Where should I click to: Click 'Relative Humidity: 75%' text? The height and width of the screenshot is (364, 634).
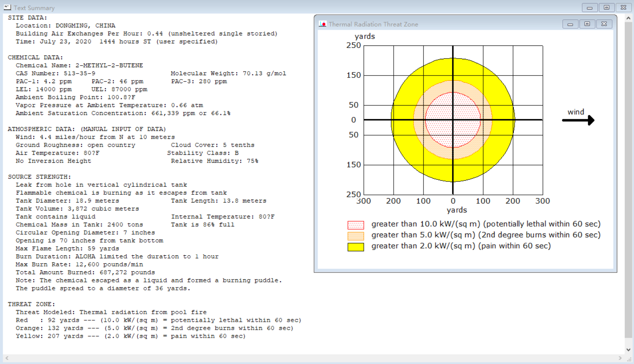[215, 161]
